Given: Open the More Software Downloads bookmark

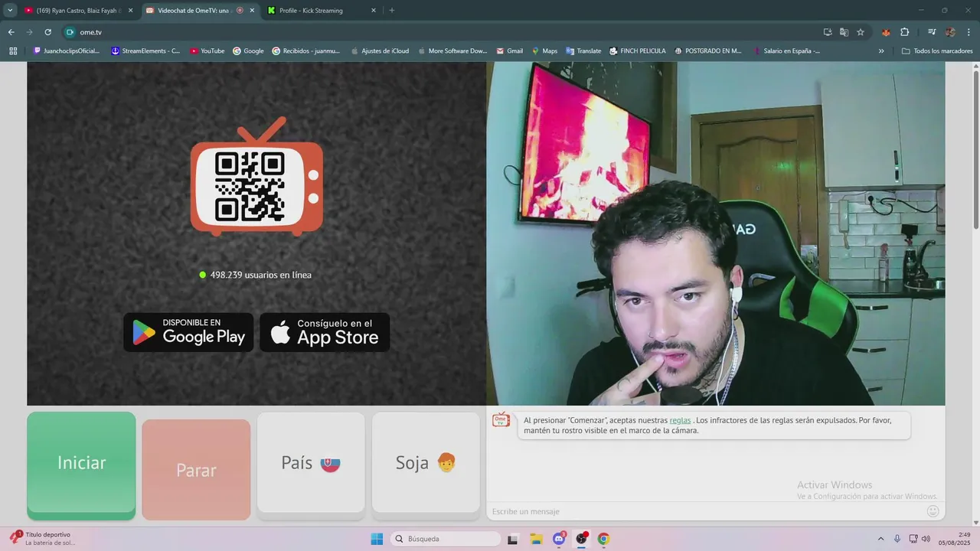Looking at the screenshot, I should pos(452,51).
